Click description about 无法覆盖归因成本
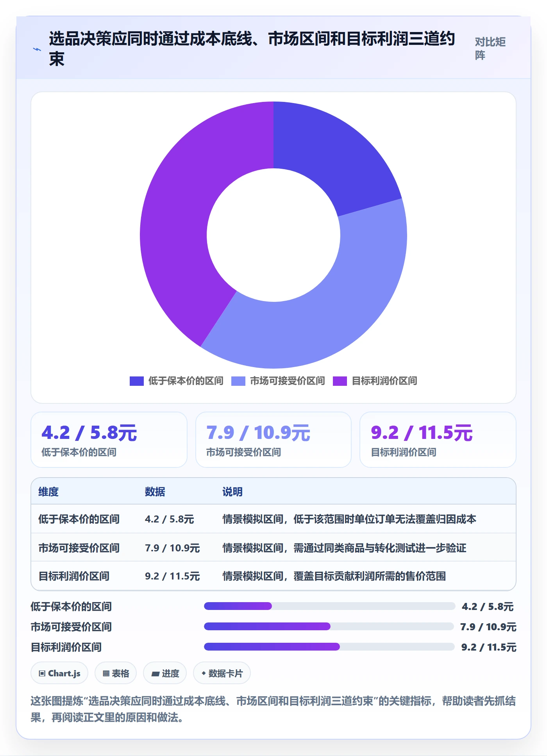The image size is (547, 756). click(x=349, y=519)
